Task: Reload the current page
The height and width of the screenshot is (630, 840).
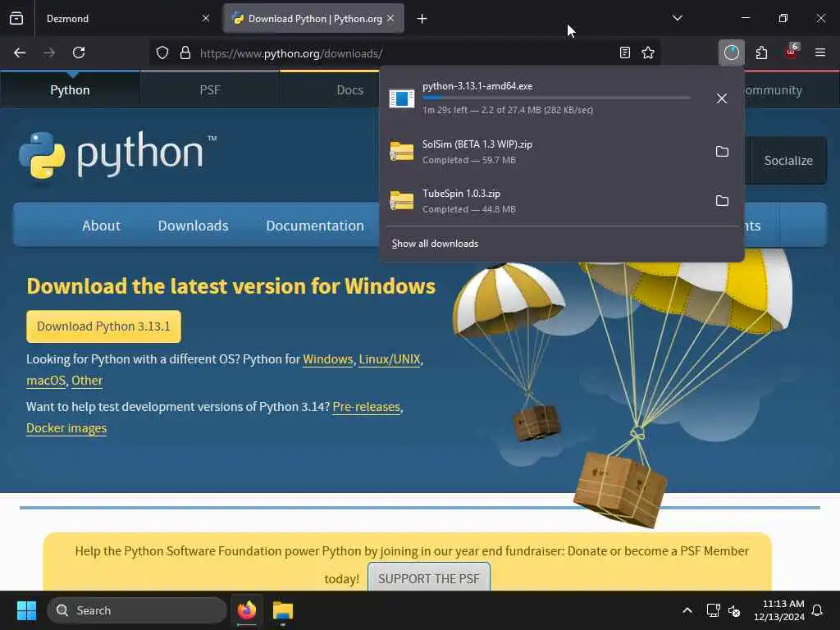Action: coord(79,52)
